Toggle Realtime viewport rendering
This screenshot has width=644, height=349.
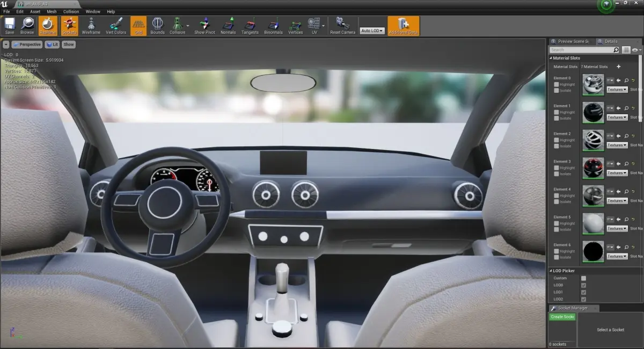click(47, 26)
